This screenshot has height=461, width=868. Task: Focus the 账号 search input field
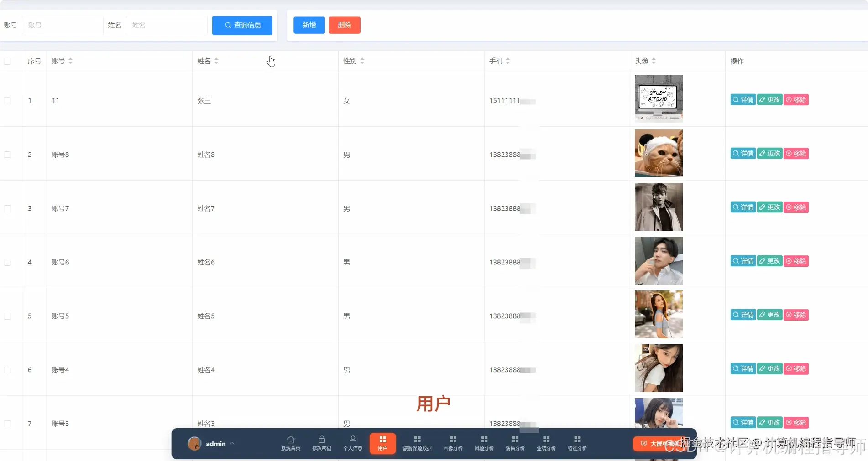tap(63, 25)
